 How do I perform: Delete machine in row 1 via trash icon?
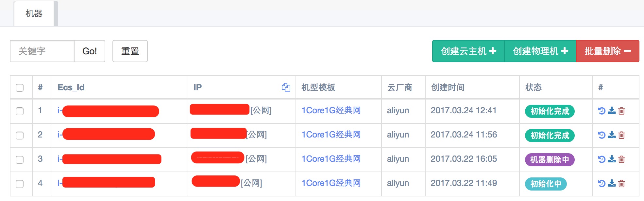pos(621,111)
